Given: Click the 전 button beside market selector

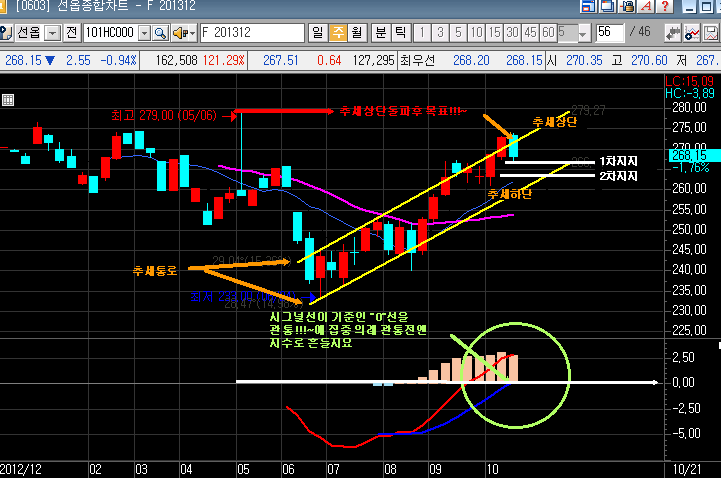Looking at the screenshot, I should point(71,33).
